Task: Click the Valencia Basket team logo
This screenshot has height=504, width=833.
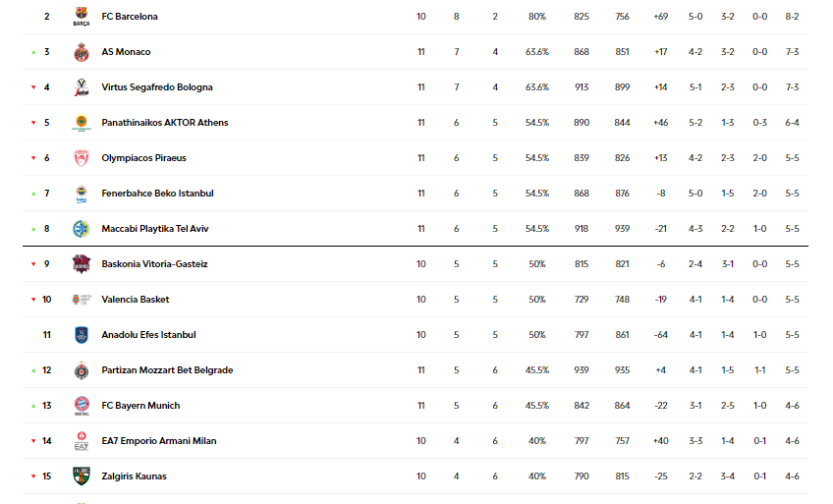Action: coord(82,300)
